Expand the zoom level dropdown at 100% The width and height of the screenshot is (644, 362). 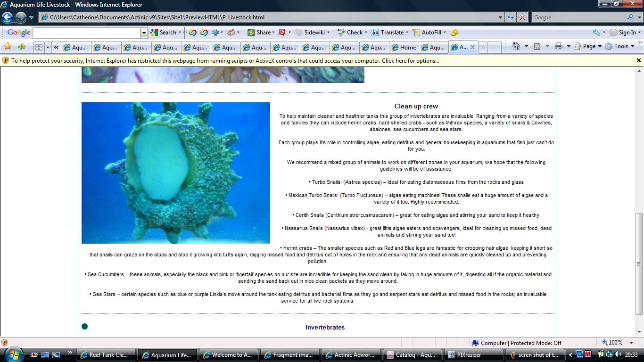pos(632,343)
